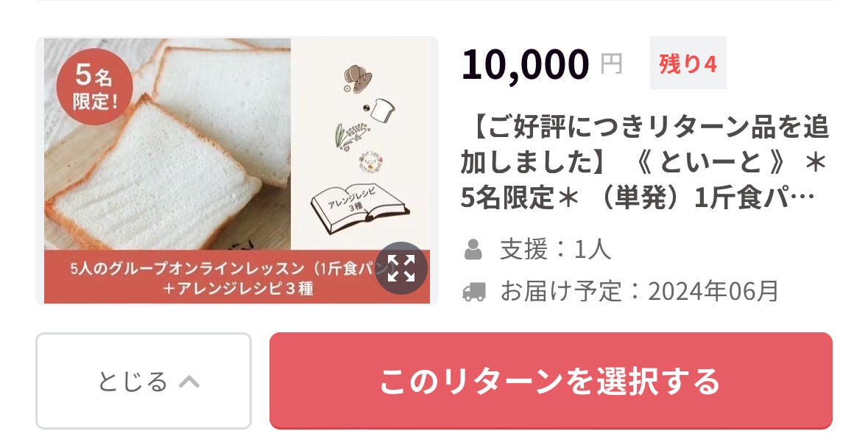Click the 5名限定 red circle badge
This screenshot has height=434, width=868.
[x=95, y=86]
